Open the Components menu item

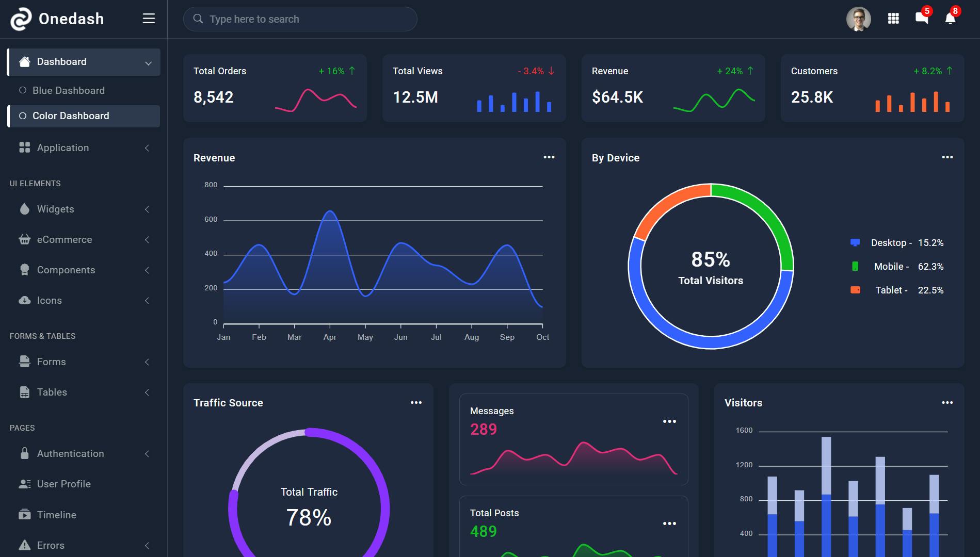pyautogui.click(x=84, y=270)
